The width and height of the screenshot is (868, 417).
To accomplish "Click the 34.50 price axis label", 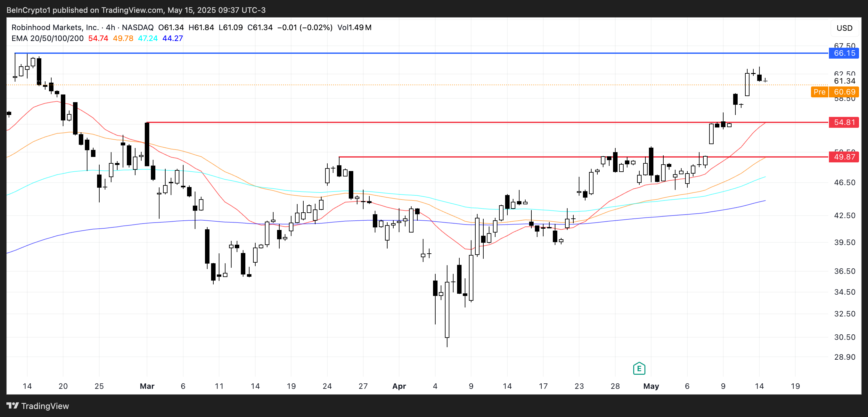I will coord(844,292).
